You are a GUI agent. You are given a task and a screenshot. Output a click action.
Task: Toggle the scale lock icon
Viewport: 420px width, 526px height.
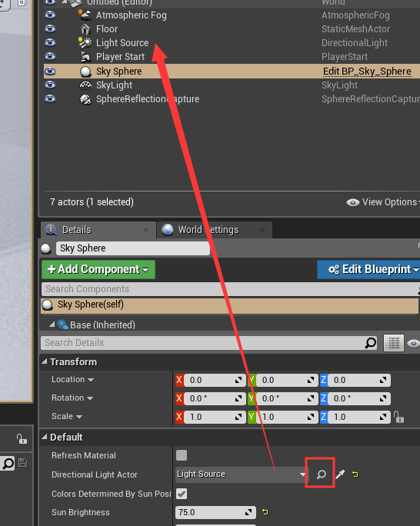pos(398,417)
